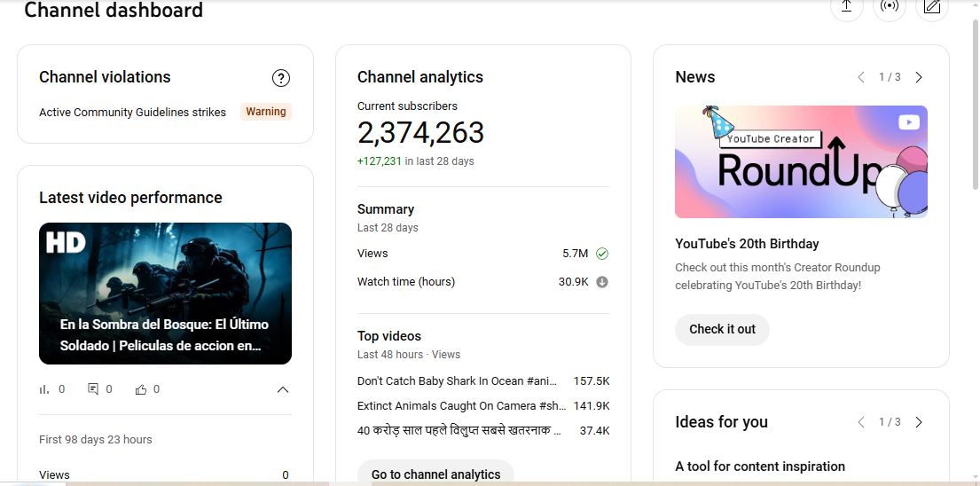The image size is (980, 486).
Task: Open Don't Catch Baby Shark top video
Action: coord(457,381)
